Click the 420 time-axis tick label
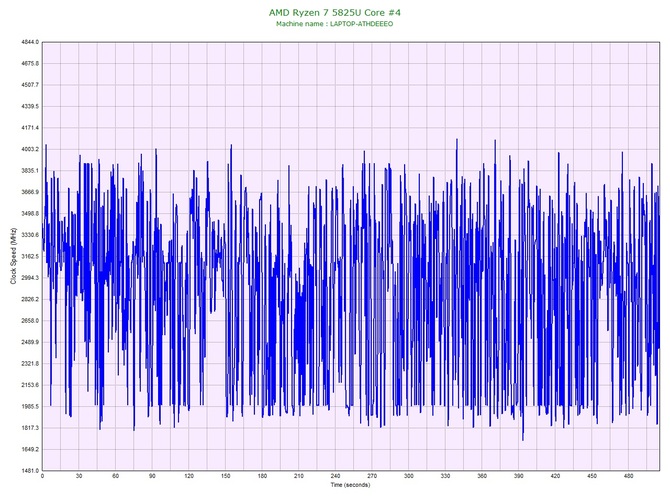Viewport: 670px width, 502px height. 555,476
